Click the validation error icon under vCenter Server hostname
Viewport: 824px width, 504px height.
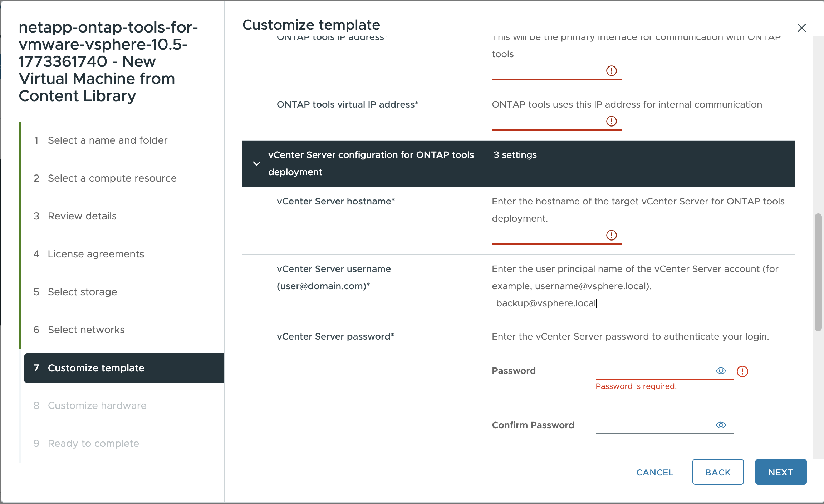pyautogui.click(x=612, y=235)
